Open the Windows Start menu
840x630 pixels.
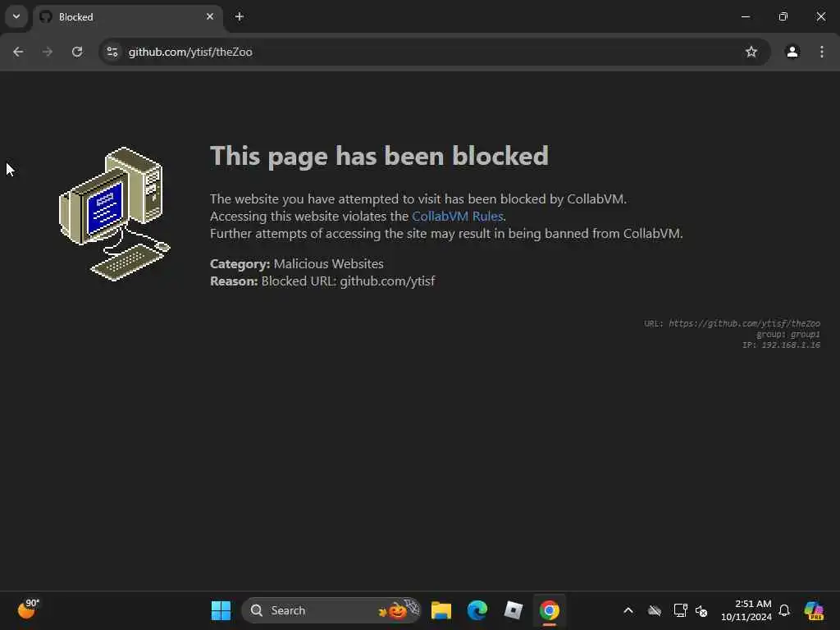click(221, 610)
